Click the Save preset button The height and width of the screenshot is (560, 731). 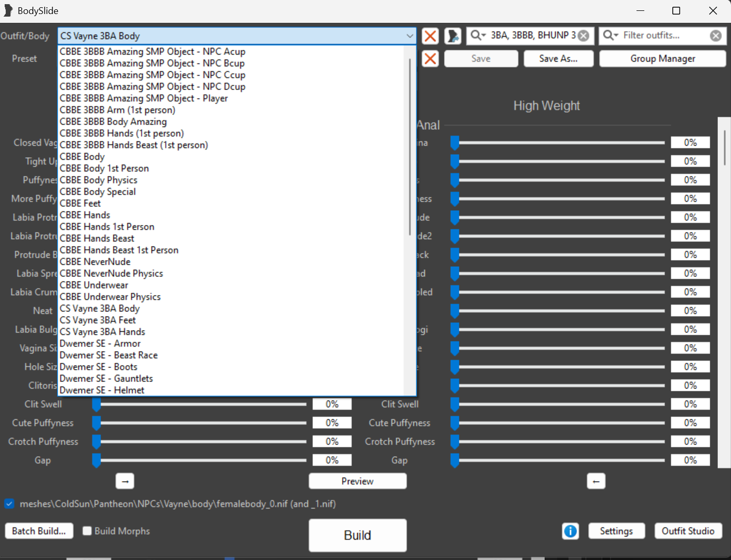point(481,59)
